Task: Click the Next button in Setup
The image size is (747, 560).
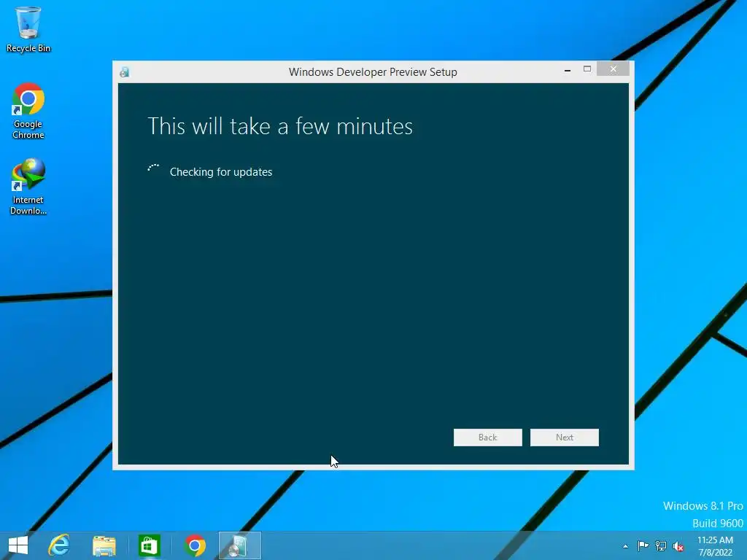Action: coord(565,437)
